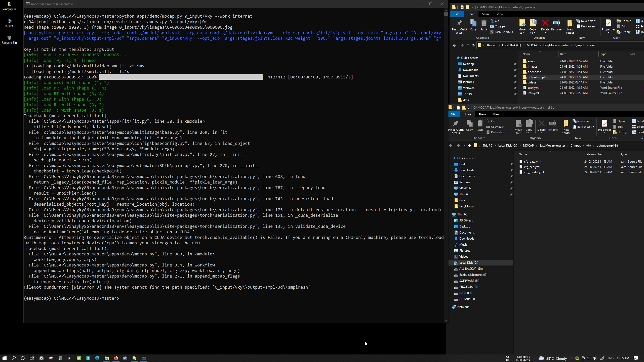Navigate back using the back arrow
This screenshot has width=644, height=362.
coord(454,45)
